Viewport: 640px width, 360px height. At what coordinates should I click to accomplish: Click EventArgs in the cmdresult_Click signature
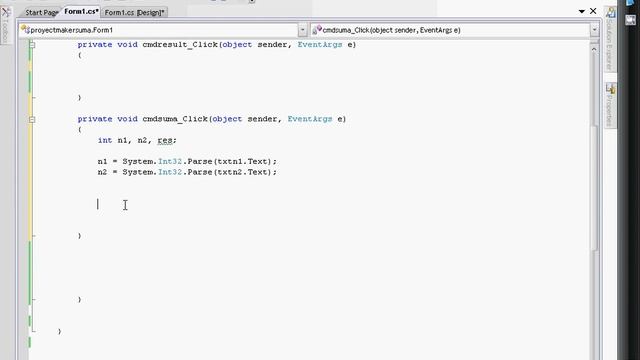coord(320,44)
